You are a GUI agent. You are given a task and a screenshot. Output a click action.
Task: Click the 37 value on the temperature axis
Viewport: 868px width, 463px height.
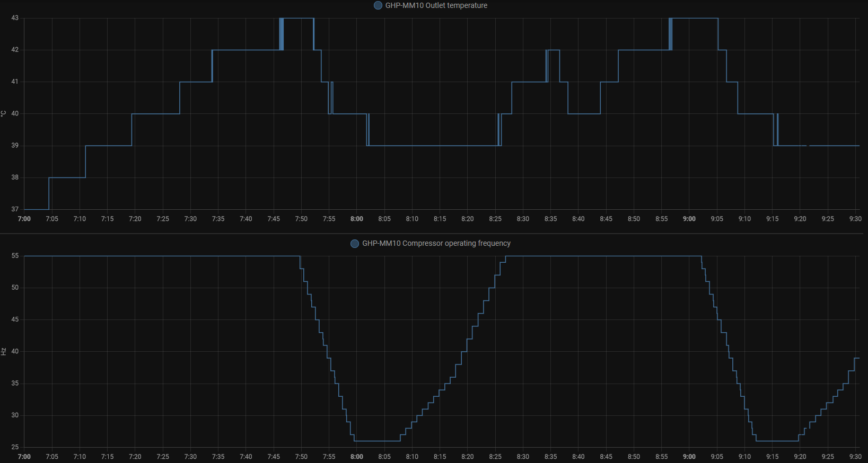tap(15, 209)
